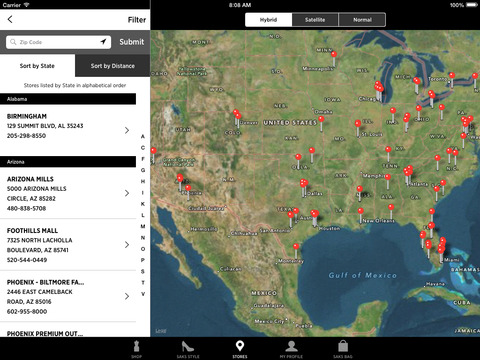Open the Shop tab icon
Image resolution: width=480 pixels, height=360 pixels.
pyautogui.click(x=136, y=347)
